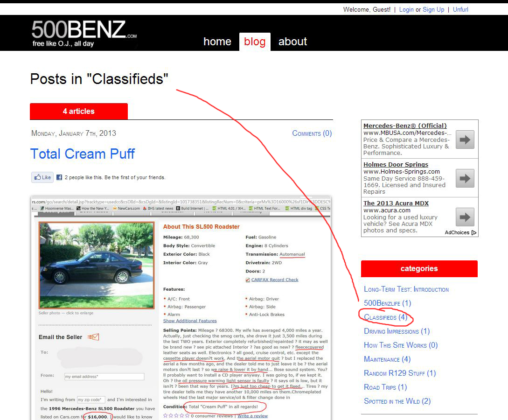508x420 pixels.
Task: Click the NewCars.com bookmark in the screenshot
Action: point(126,209)
